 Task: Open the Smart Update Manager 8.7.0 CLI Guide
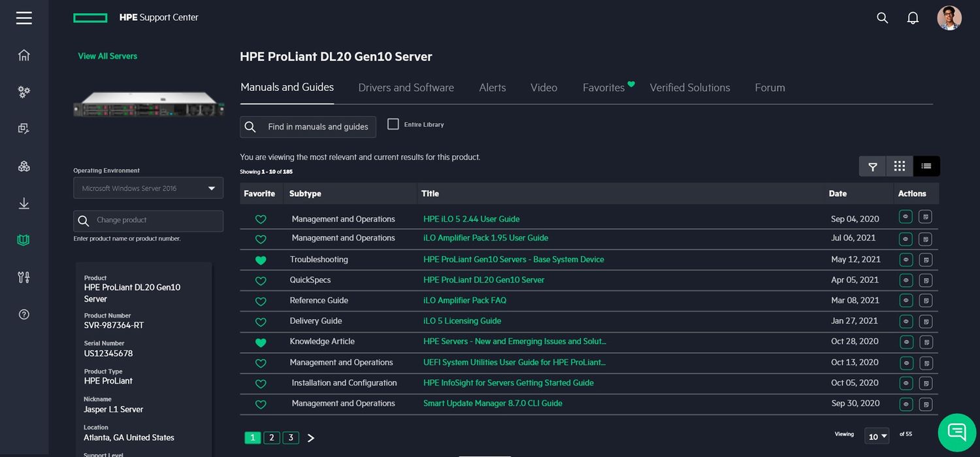point(493,403)
